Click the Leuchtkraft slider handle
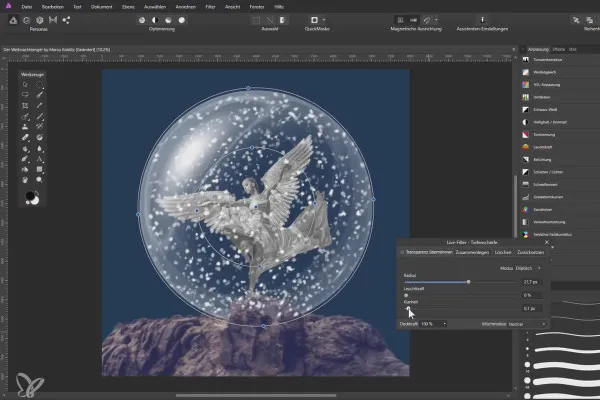 pos(406,295)
